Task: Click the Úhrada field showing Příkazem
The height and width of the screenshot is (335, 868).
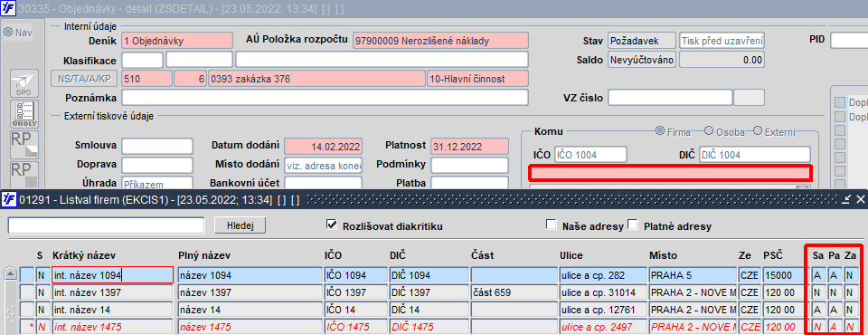Action: pyautogui.click(x=157, y=184)
